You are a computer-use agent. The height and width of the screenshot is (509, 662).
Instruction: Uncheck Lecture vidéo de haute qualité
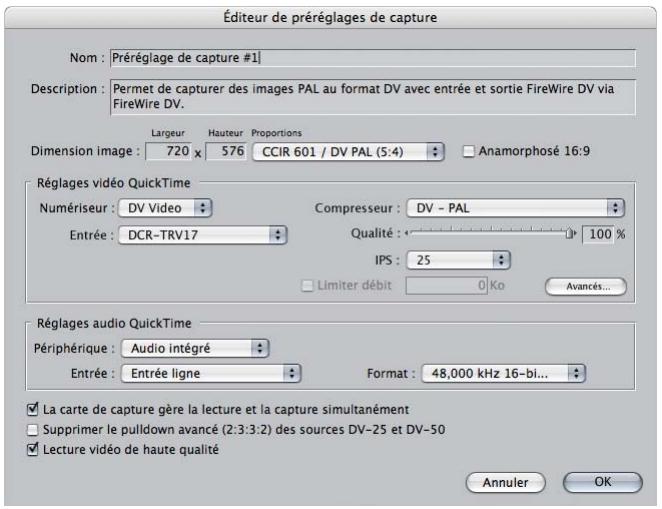33,449
